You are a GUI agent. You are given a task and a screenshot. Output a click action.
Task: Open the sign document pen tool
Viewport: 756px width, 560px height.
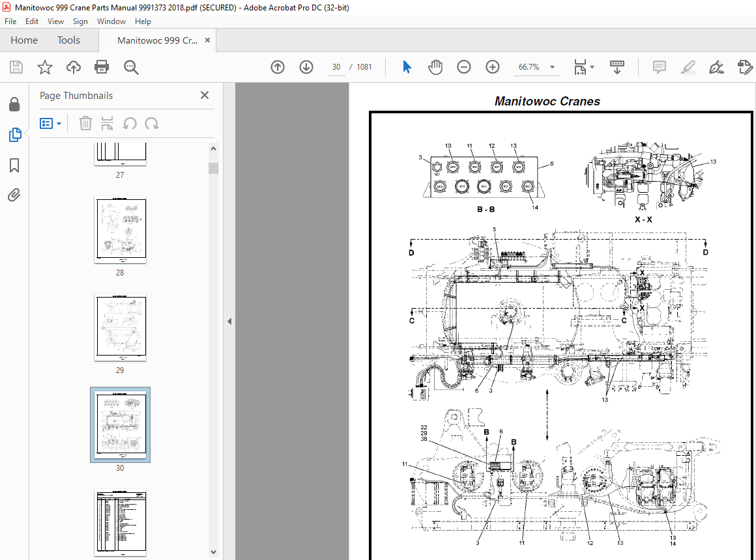point(716,67)
